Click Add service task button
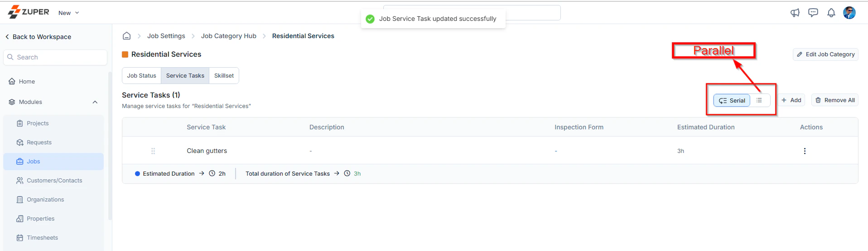Viewport: 868px width, 251px height. [x=791, y=100]
